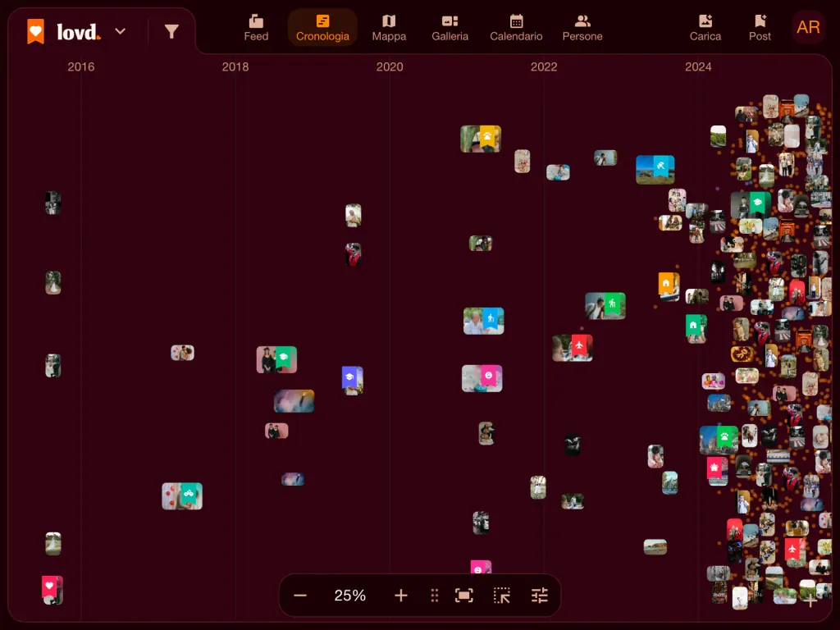Open the filter funnel icon
Screen dimensions: 840x630
tap(171, 32)
